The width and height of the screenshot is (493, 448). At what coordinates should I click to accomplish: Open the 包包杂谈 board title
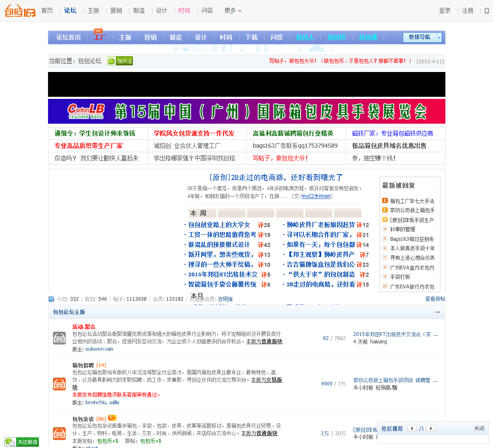(x=83, y=419)
